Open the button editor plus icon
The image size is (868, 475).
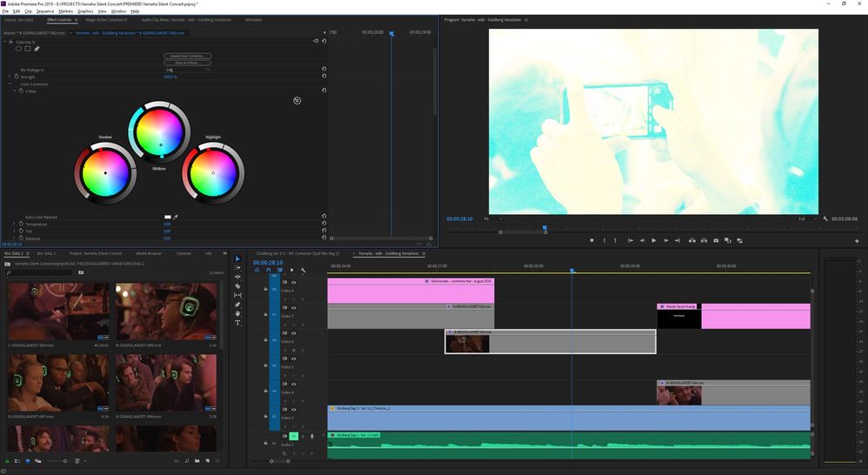click(857, 241)
